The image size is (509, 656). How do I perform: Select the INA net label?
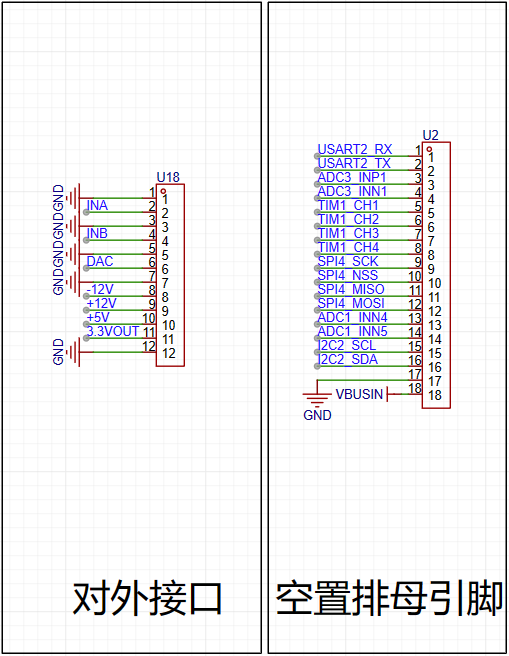pyautogui.click(x=97, y=205)
